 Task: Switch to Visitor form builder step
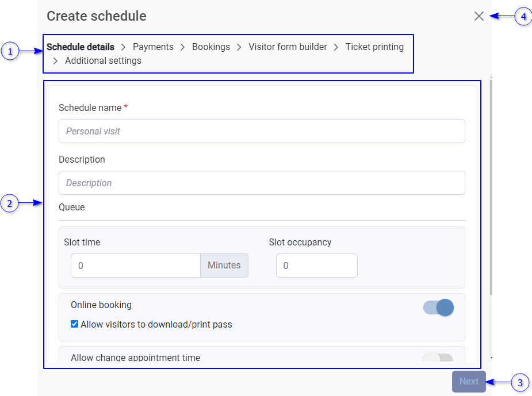coord(288,47)
